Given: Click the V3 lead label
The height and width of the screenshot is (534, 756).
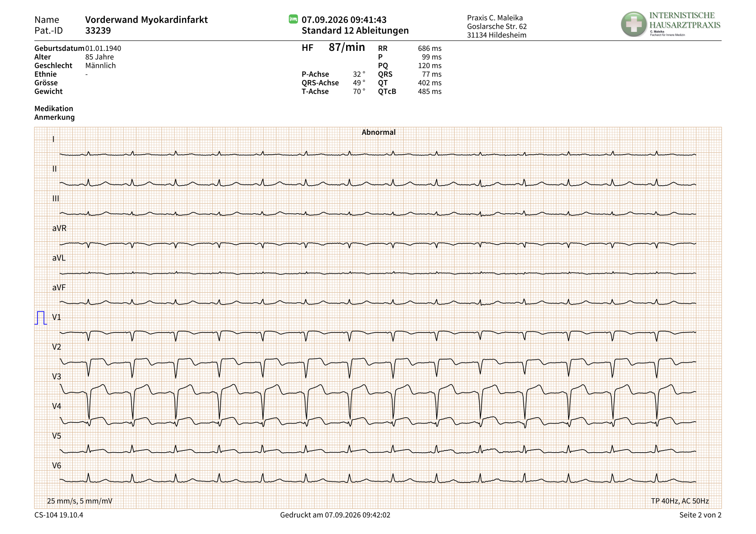Looking at the screenshot, I should point(56,377).
